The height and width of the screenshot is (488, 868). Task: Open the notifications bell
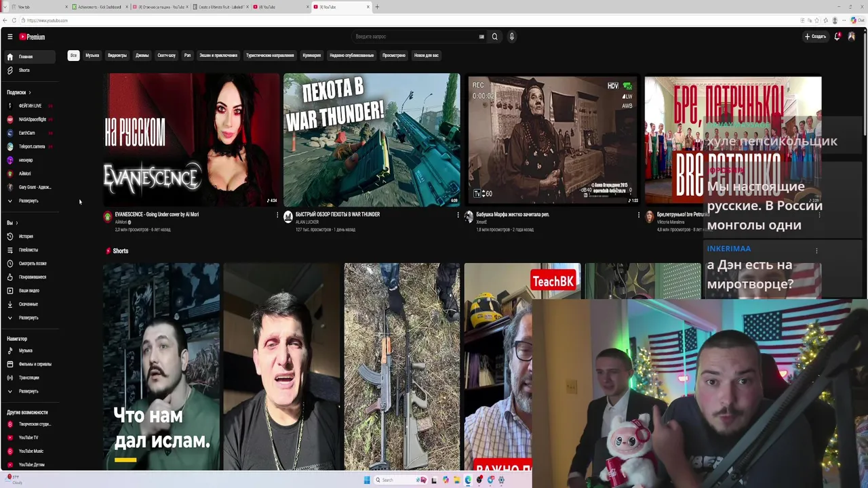click(x=837, y=37)
